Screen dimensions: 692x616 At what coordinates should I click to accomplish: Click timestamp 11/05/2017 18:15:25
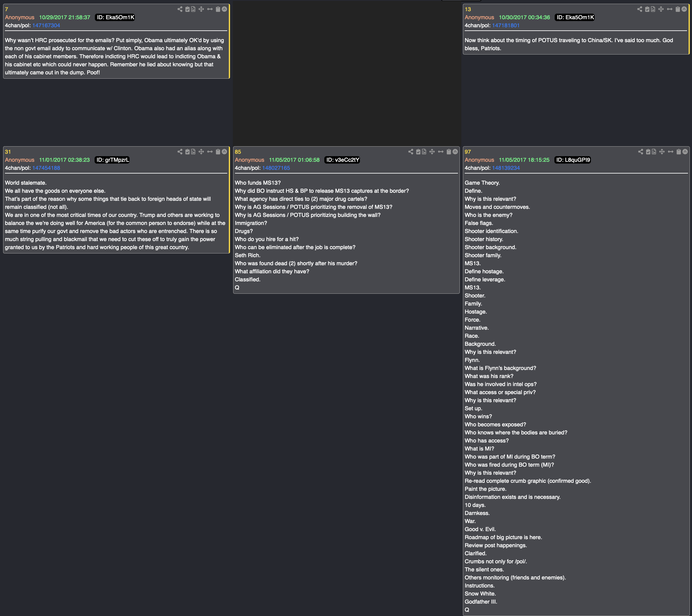tap(524, 160)
